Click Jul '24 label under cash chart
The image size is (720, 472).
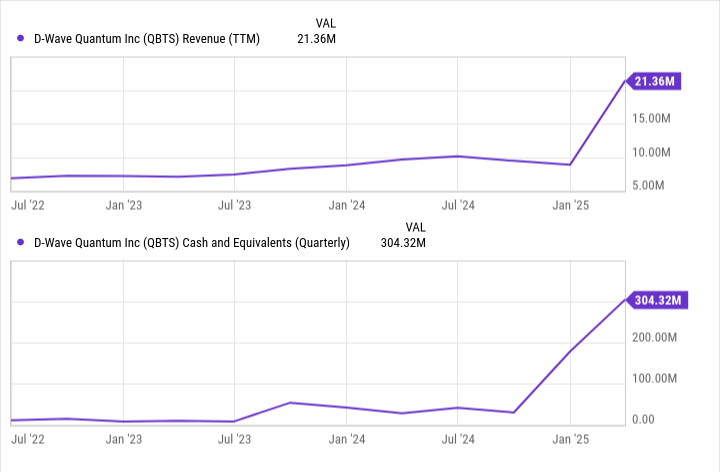click(458, 439)
